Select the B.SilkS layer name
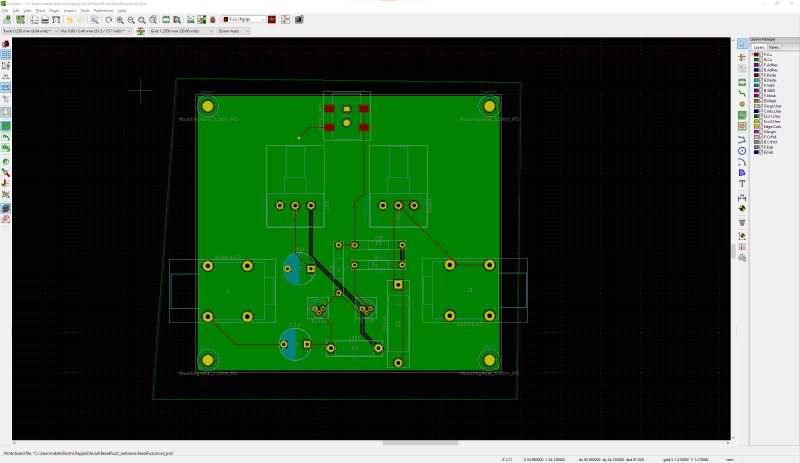The image size is (800, 463). pos(769,91)
